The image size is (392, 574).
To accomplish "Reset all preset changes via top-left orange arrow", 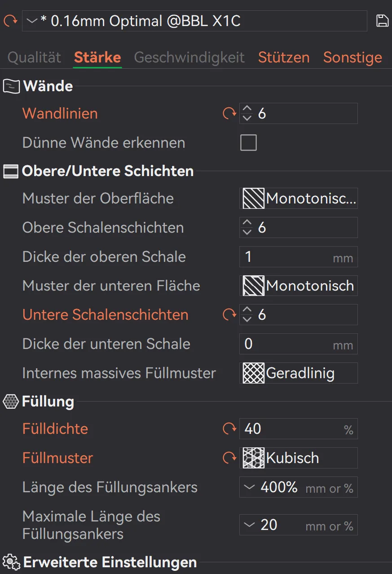I will click(x=10, y=21).
